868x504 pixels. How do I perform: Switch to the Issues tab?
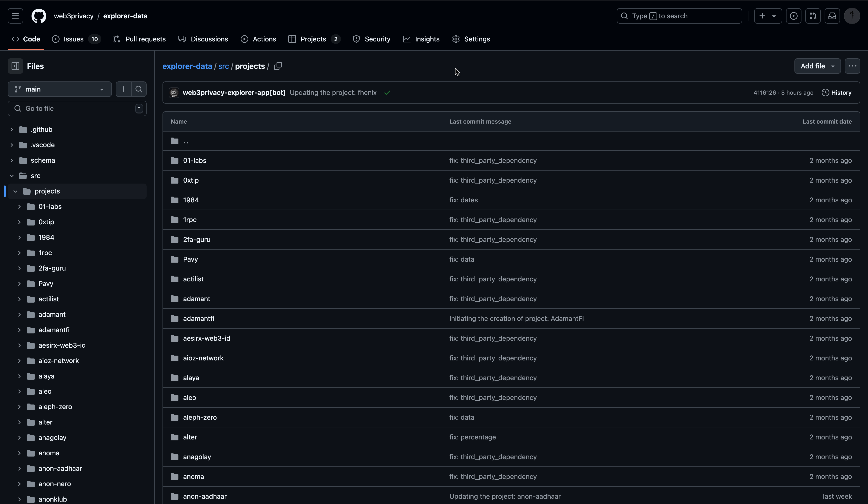[x=73, y=39]
